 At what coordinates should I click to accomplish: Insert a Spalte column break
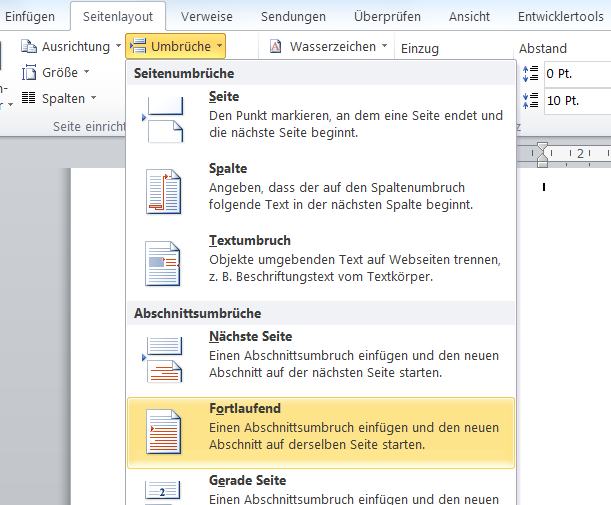pos(321,191)
